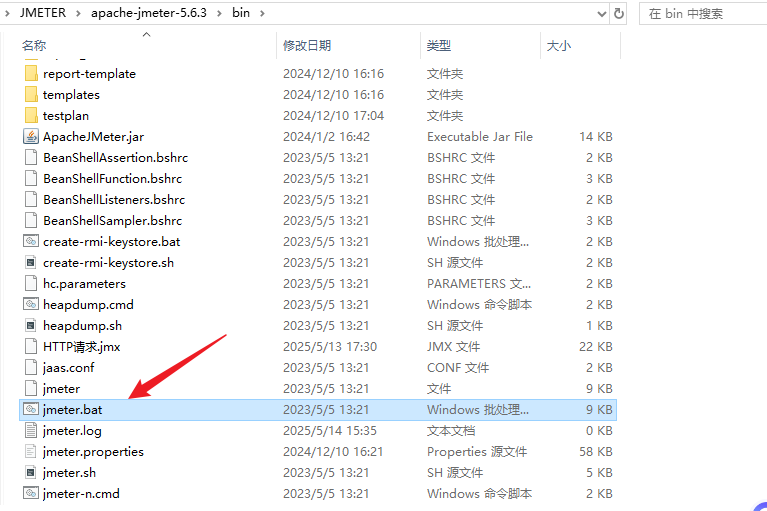Click the jmeter.bat batch file icon
This screenshot has width=767, height=511.
click(x=31, y=409)
